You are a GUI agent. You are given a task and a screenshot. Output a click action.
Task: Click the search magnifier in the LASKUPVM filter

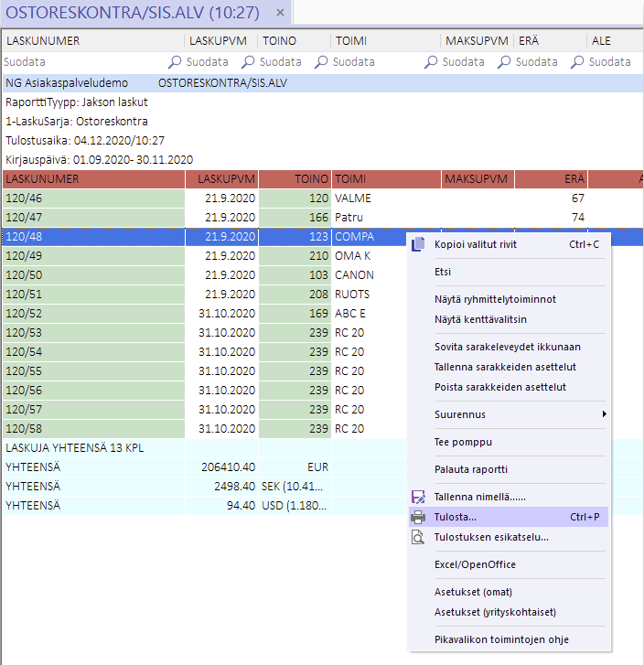pyautogui.click(x=248, y=62)
